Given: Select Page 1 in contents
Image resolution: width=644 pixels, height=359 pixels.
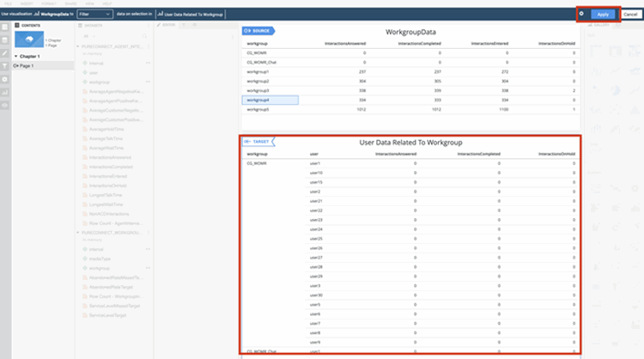Looking at the screenshot, I should click(x=43, y=66).
